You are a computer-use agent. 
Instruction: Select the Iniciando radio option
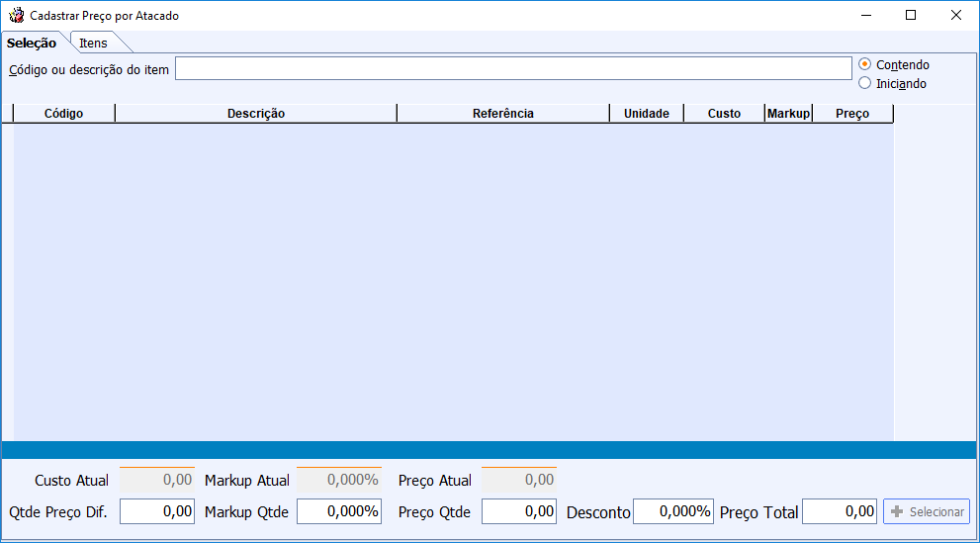pos(865,83)
